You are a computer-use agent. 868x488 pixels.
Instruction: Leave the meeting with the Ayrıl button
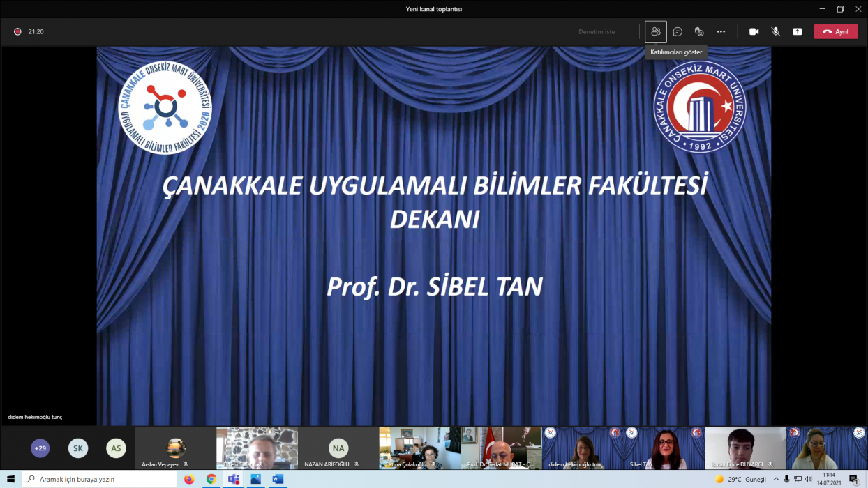[836, 31]
